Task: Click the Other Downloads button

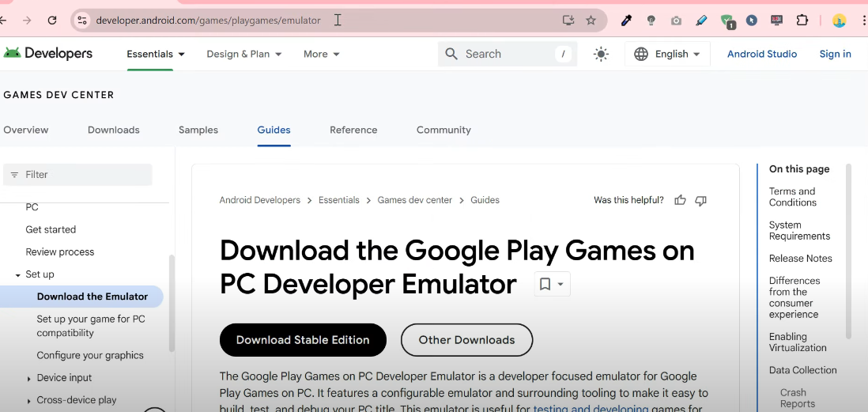Action: 466,340
